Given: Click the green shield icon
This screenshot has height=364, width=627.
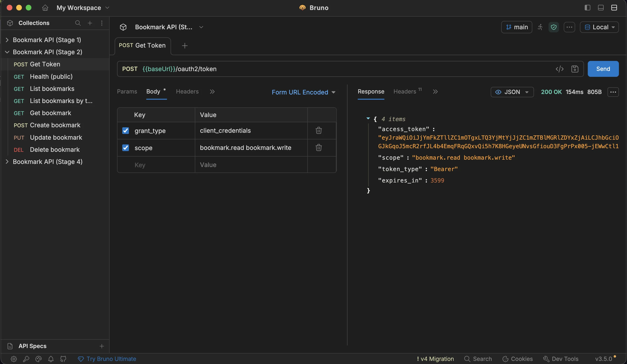Looking at the screenshot, I should click(554, 27).
